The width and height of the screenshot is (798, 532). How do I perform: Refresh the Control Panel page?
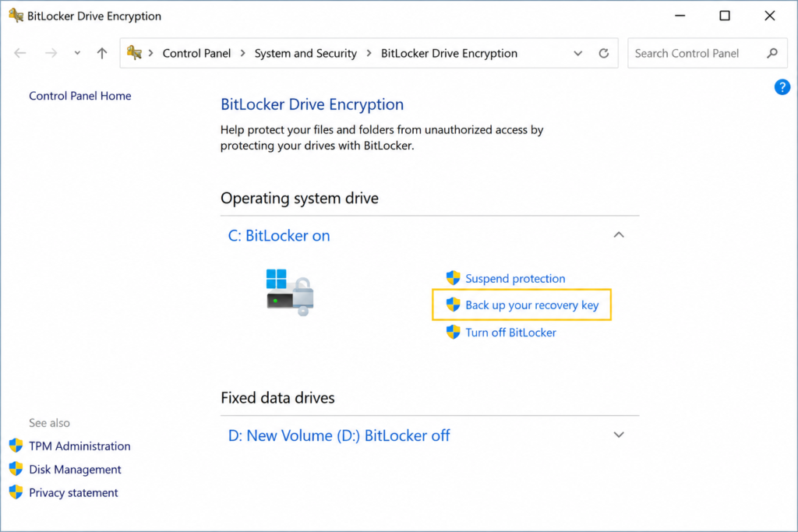(x=604, y=54)
